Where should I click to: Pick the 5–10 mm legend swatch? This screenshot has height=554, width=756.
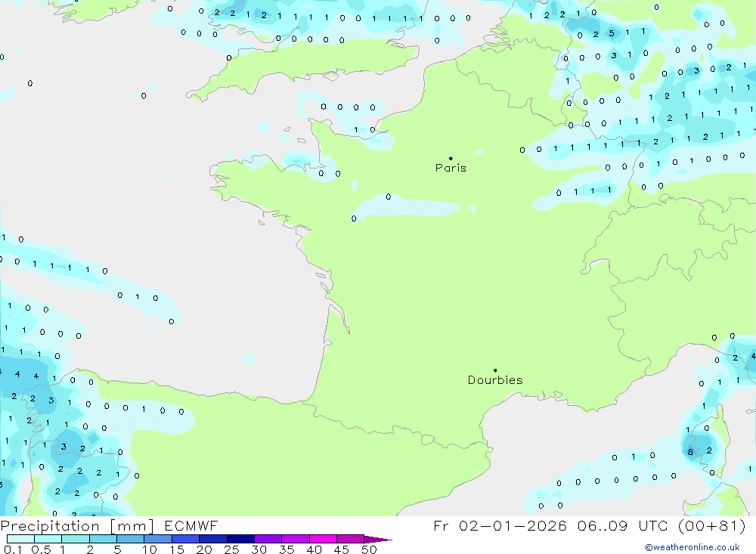pyautogui.click(x=130, y=539)
